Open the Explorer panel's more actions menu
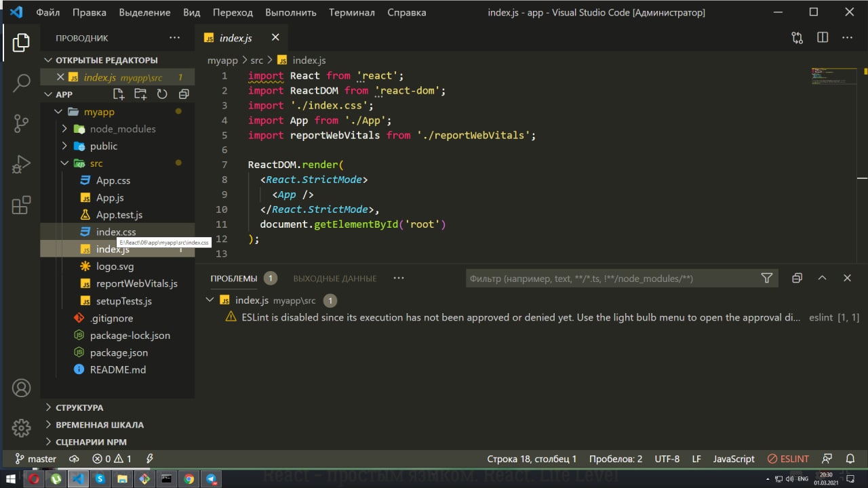The image size is (868, 488). click(174, 38)
